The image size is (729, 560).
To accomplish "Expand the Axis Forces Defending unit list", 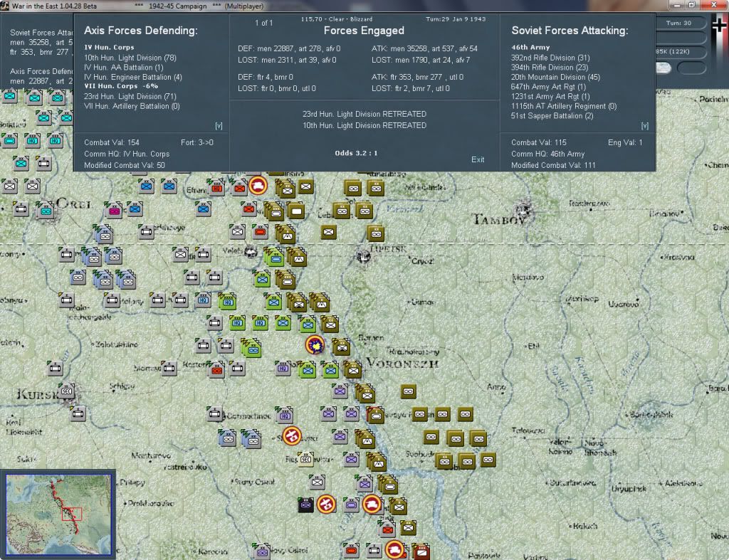I will [219, 126].
